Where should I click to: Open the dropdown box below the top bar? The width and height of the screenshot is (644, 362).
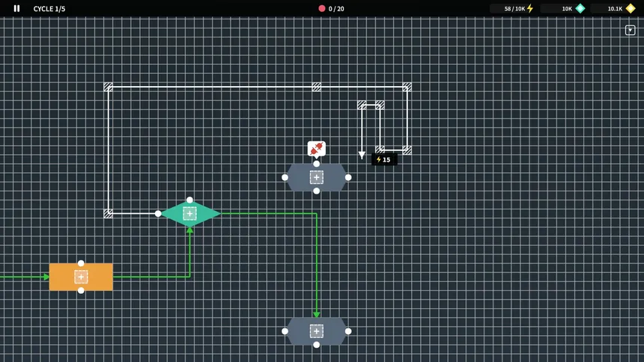point(630,31)
